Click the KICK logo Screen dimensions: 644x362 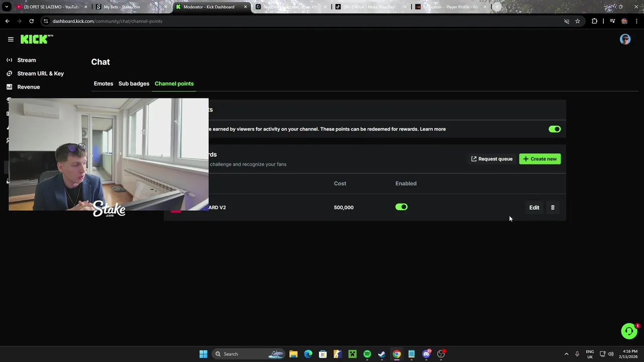coord(37,39)
